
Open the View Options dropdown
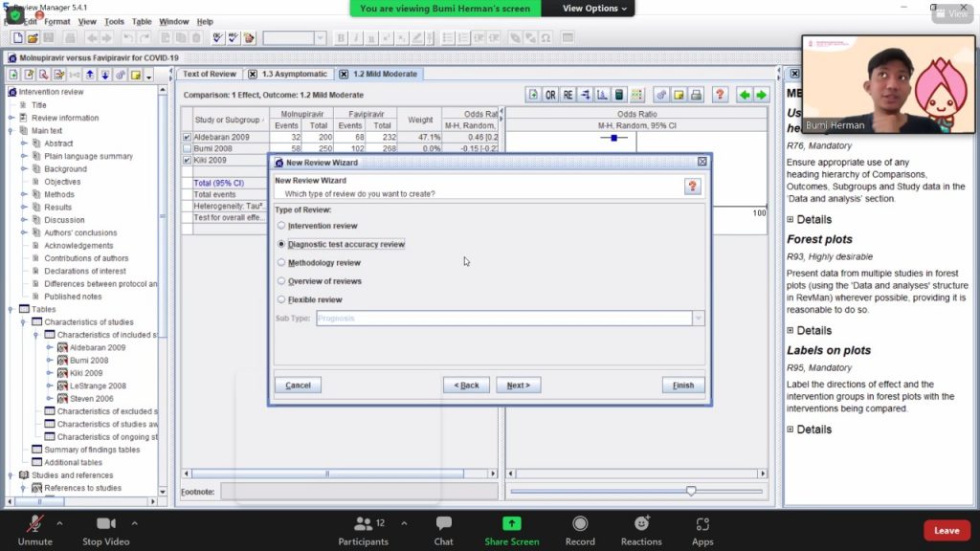coord(594,8)
